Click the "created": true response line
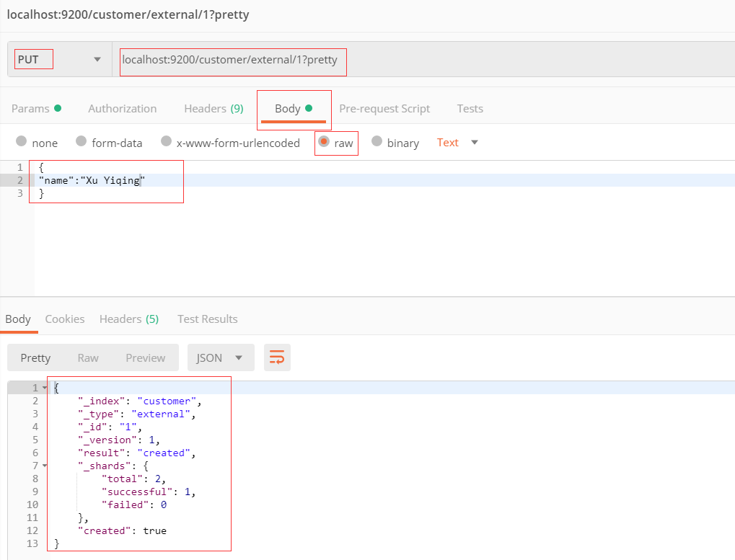Viewport: 735px width, 560px height. [122, 531]
